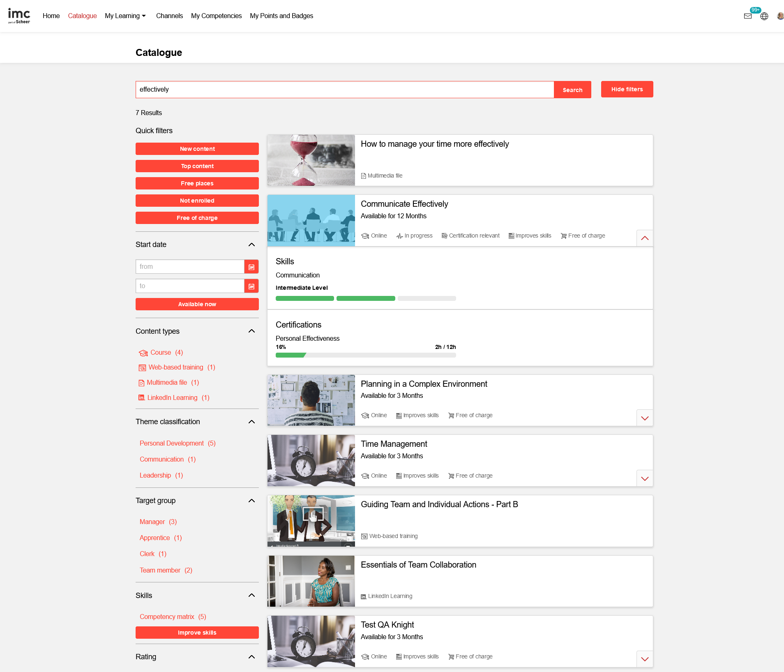
Task: Go to the Channels menu item
Action: (x=169, y=16)
